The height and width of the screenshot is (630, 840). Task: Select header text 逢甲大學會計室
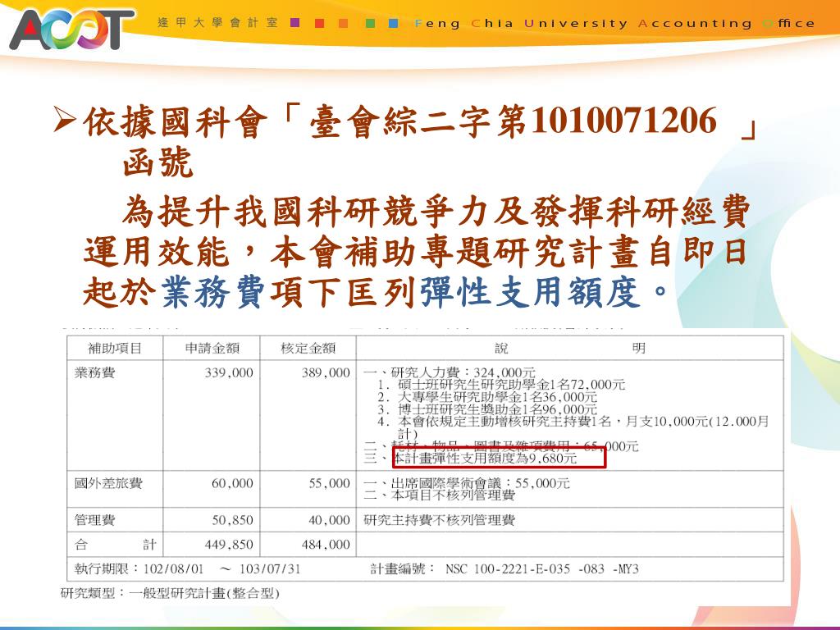217,22
